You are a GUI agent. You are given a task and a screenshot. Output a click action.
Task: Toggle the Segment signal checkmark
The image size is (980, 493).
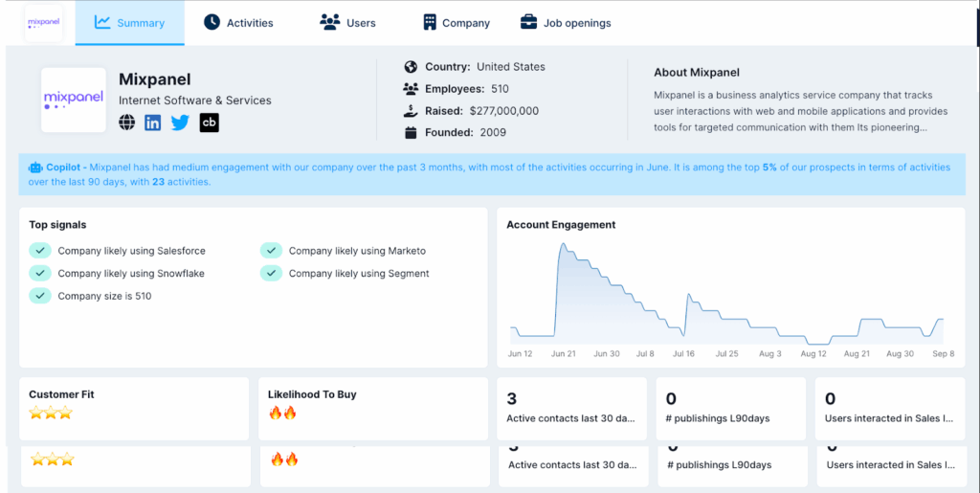(271, 274)
